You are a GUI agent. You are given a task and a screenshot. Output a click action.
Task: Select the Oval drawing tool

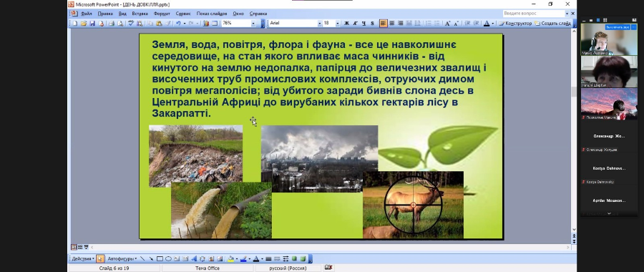tap(168, 259)
